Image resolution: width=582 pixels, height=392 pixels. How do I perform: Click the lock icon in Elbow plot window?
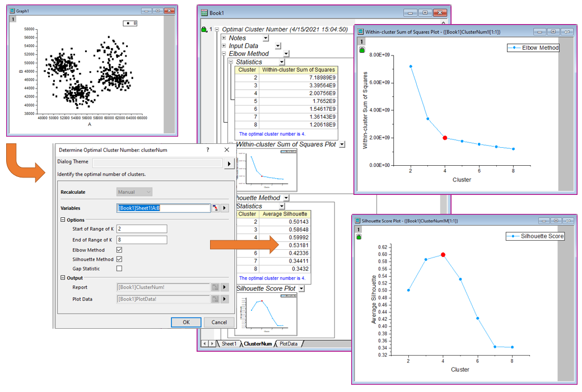(362, 50)
